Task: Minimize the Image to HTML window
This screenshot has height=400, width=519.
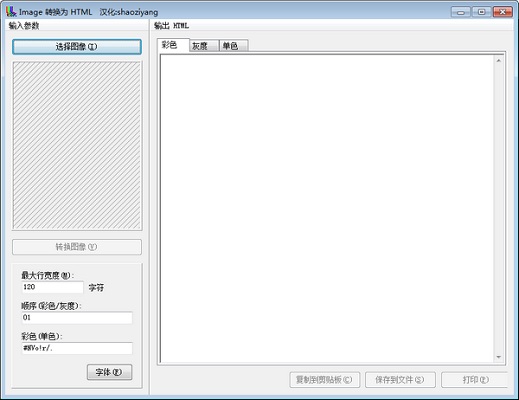Action: 461,12
